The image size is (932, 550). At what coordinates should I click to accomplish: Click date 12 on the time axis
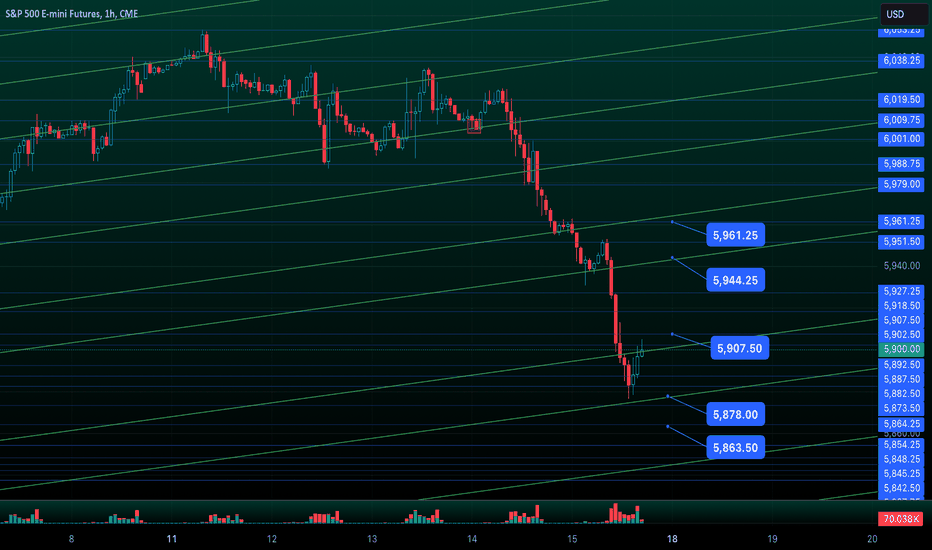pyautogui.click(x=272, y=539)
